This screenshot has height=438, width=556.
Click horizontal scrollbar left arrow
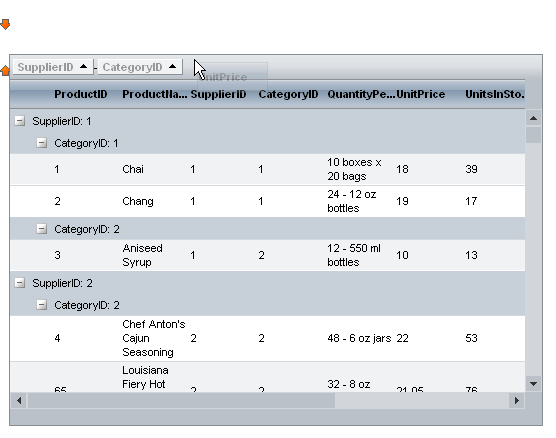19,400
